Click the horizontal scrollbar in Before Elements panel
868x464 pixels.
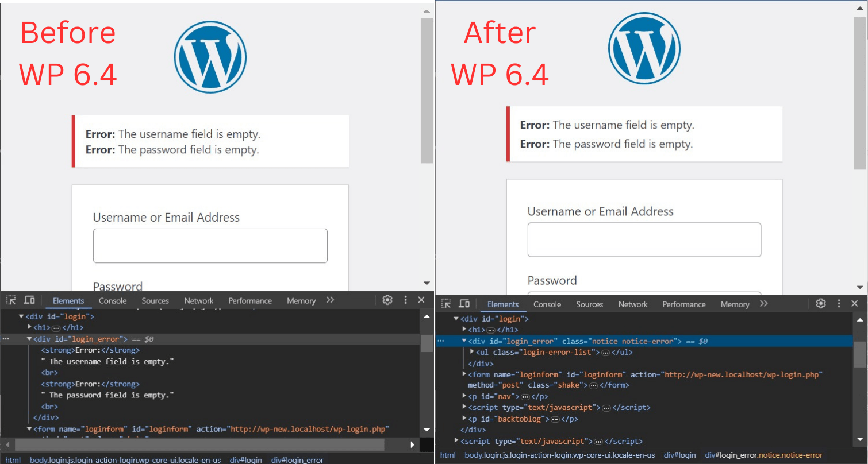point(199,444)
